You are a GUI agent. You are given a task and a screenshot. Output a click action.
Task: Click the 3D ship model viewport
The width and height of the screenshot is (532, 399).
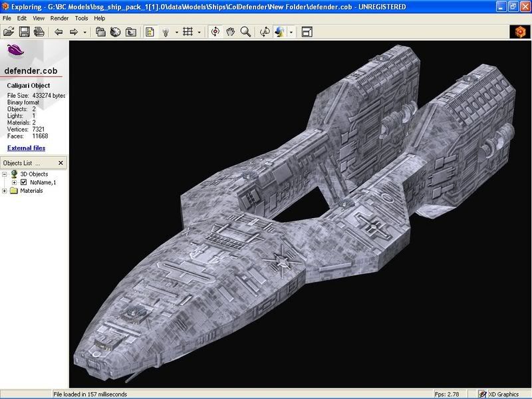(300, 213)
